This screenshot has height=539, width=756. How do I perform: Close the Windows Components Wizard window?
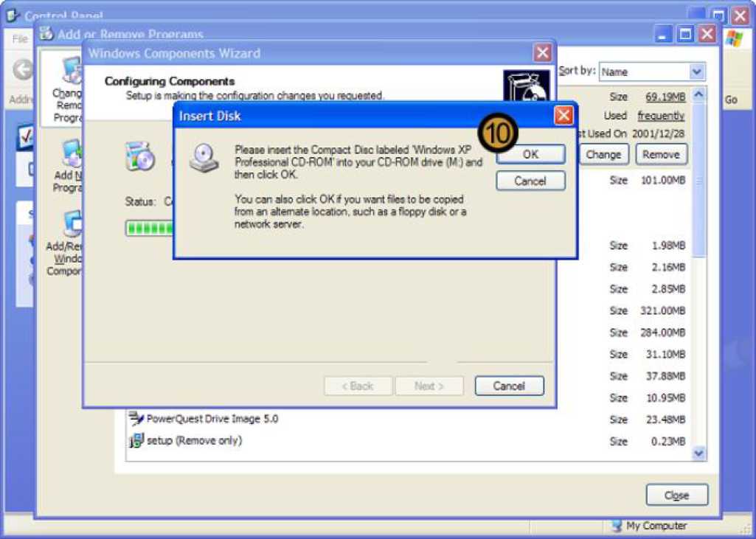(542, 53)
